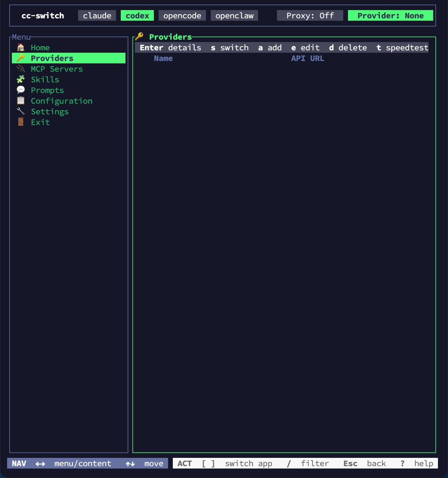This screenshot has height=478, width=448.
Task: Click the plug icon beside MCP Servers
Action: coord(21,69)
